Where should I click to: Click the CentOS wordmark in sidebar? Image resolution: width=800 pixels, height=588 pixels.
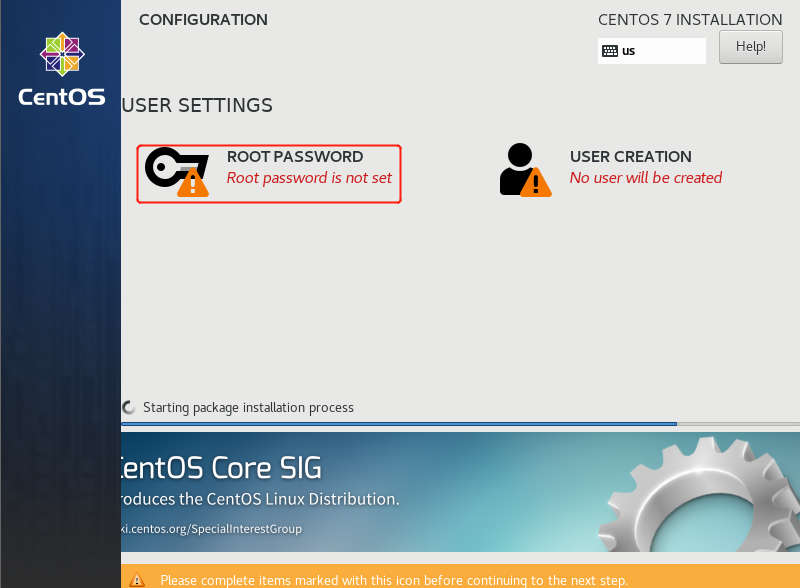(62, 96)
